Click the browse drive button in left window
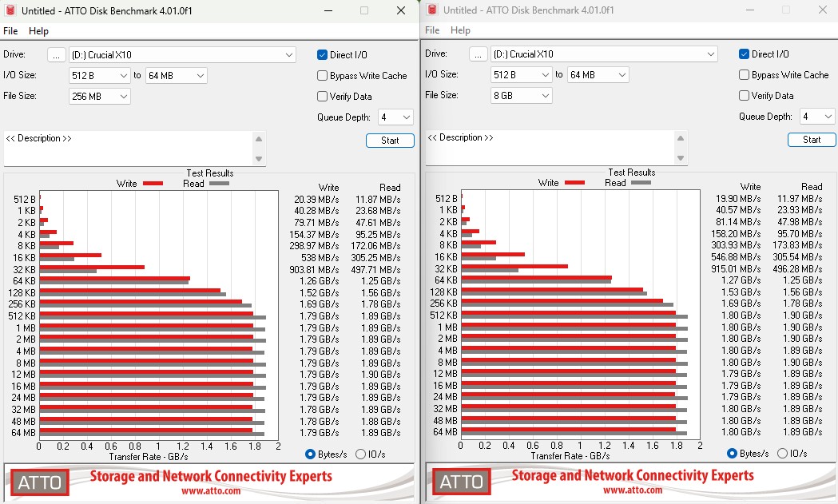This screenshot has height=504, width=838. tap(56, 55)
